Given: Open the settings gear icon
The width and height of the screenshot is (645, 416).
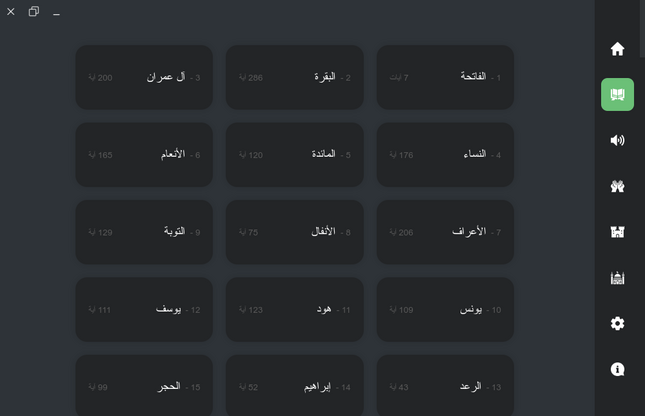Looking at the screenshot, I should [x=617, y=323].
